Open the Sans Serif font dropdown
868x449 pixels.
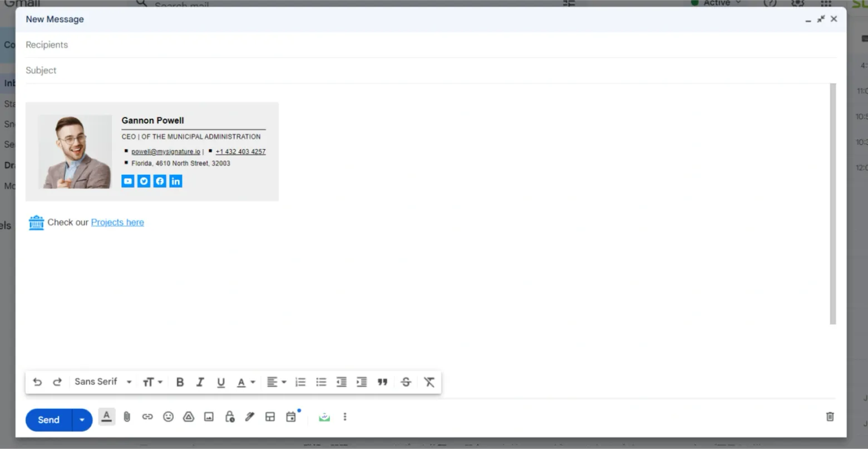[103, 382]
